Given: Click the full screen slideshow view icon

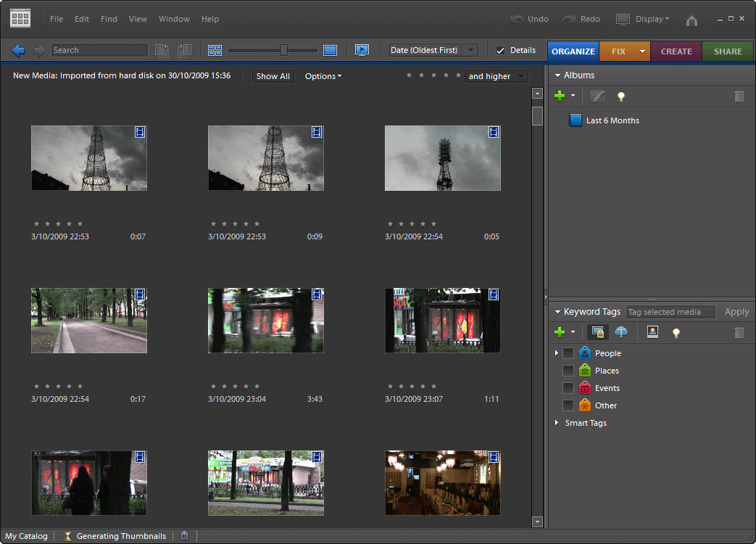Looking at the screenshot, I should tap(362, 50).
